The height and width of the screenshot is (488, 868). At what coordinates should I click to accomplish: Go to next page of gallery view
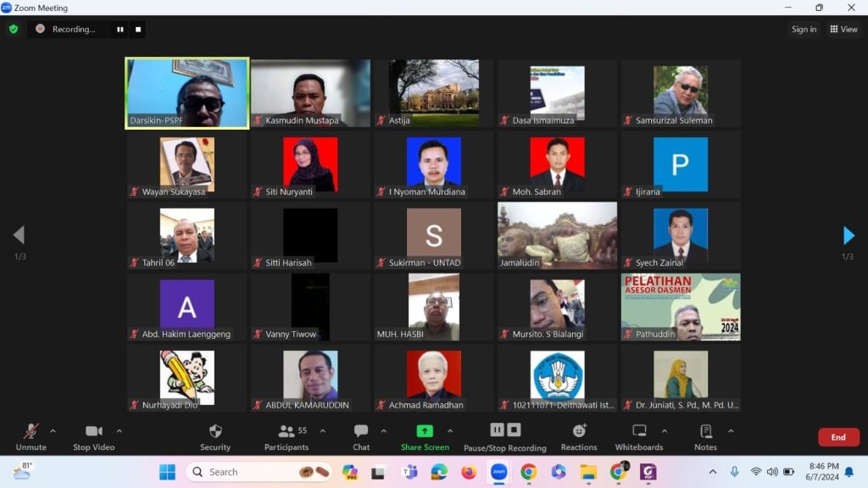click(x=849, y=236)
